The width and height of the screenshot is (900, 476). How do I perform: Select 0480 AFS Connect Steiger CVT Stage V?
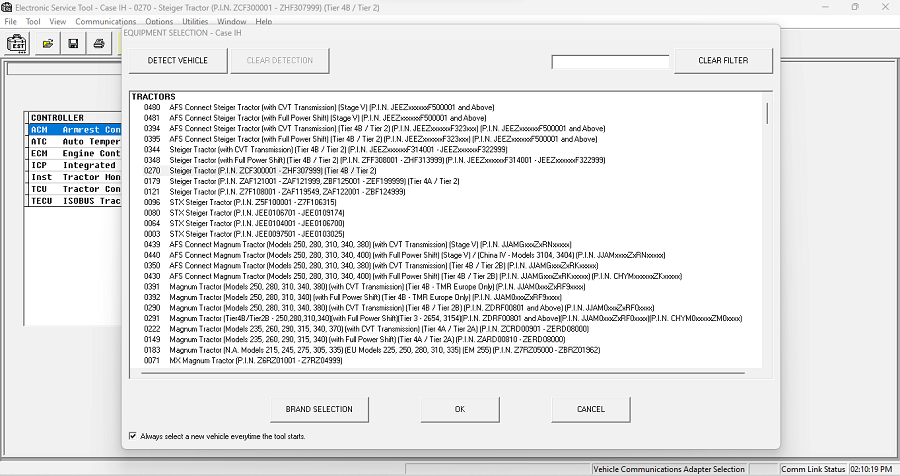[319, 107]
